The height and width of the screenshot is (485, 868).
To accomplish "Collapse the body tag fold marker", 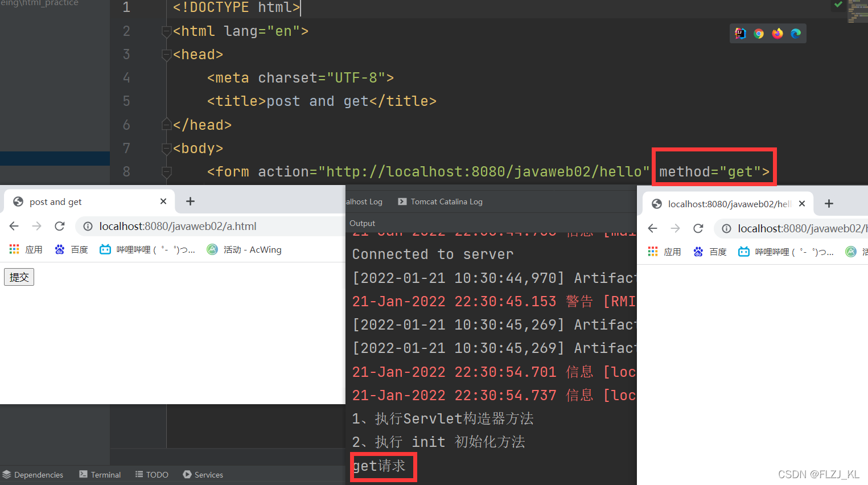I will pos(167,149).
